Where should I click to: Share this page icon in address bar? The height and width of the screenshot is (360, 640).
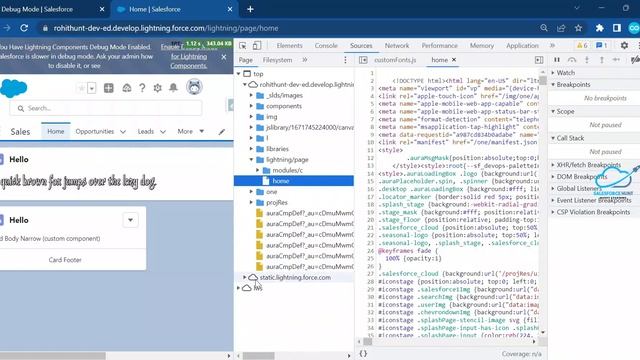[561, 28]
